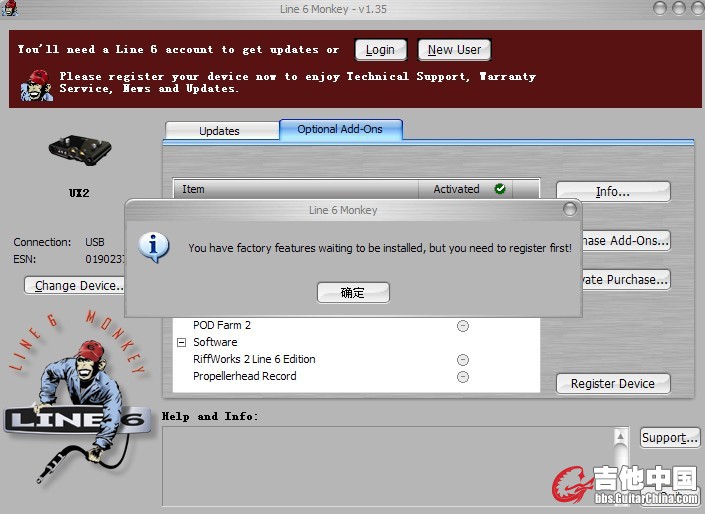Click the blue info icon in the dialog
The height and width of the screenshot is (514, 705).
pyautogui.click(x=153, y=246)
